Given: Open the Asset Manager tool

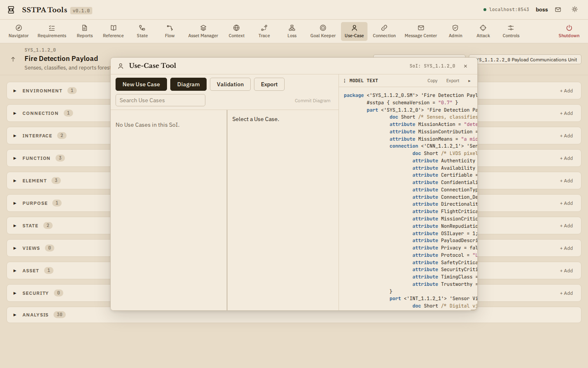Looking at the screenshot, I should point(203,31).
